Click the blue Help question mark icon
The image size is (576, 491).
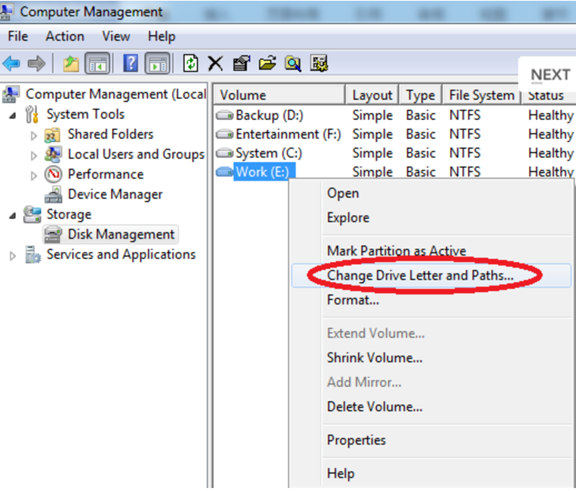point(130,63)
